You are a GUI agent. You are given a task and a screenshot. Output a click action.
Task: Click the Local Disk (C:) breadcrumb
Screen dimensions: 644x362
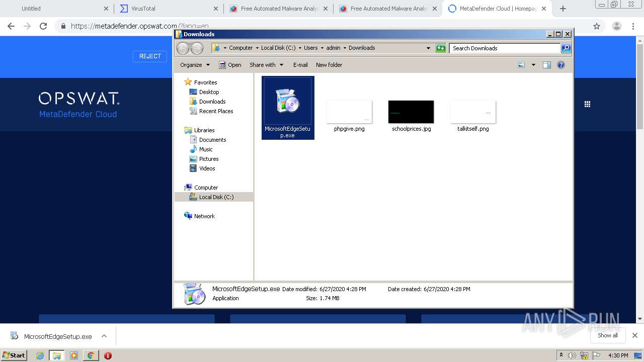click(x=278, y=48)
